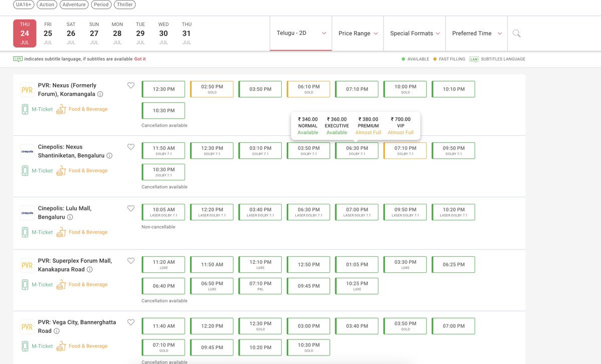Select the TUE 29 JUL date tab
Screen dimensions: 601x364
click(140, 34)
